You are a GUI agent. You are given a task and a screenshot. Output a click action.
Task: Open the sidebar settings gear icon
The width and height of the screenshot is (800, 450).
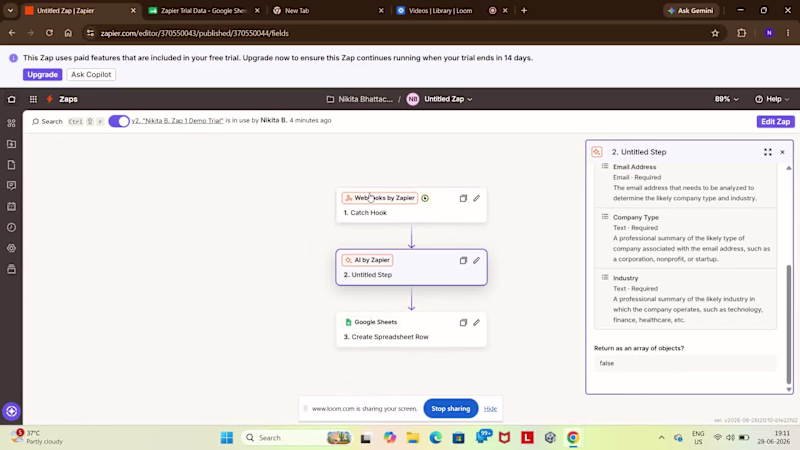(11, 248)
